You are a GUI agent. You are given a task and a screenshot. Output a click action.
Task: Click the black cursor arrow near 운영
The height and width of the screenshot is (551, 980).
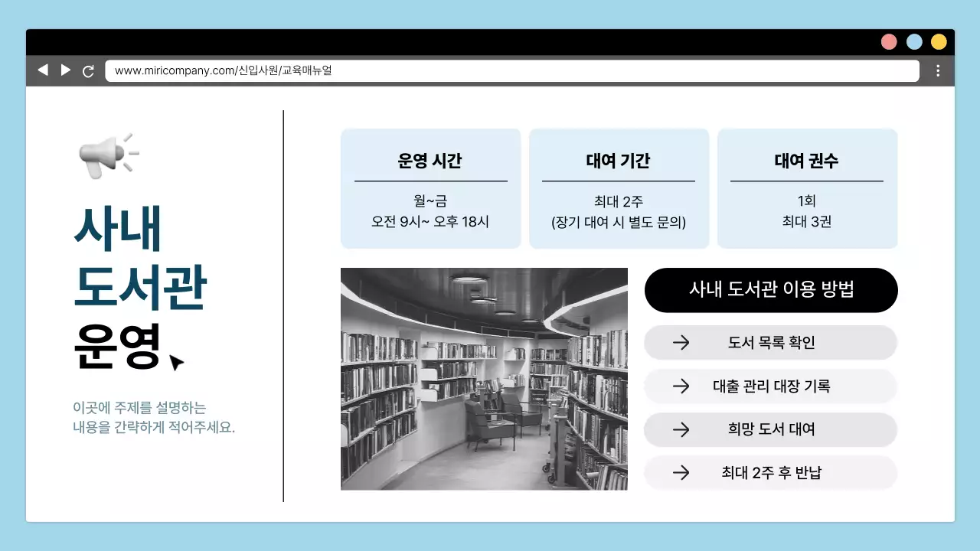pos(175,362)
